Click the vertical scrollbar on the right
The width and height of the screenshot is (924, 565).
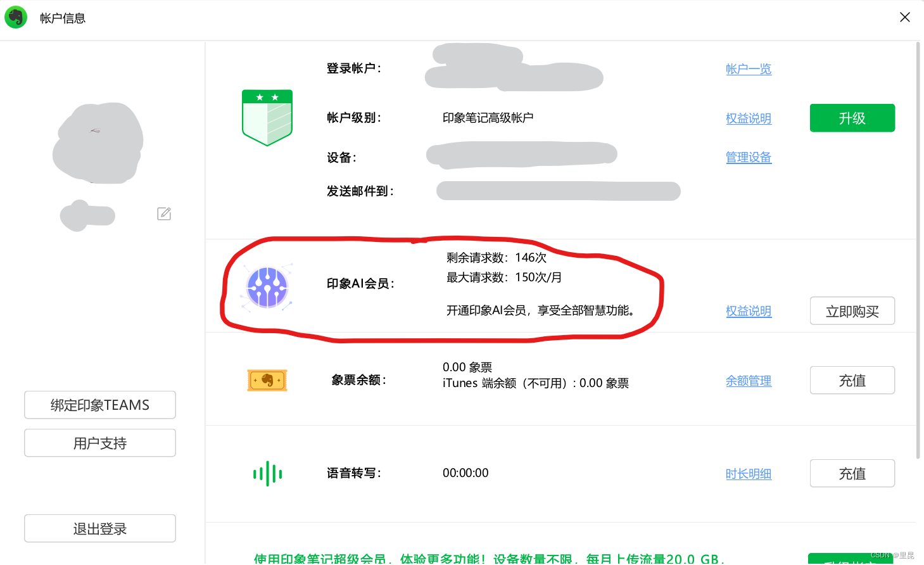click(918, 250)
